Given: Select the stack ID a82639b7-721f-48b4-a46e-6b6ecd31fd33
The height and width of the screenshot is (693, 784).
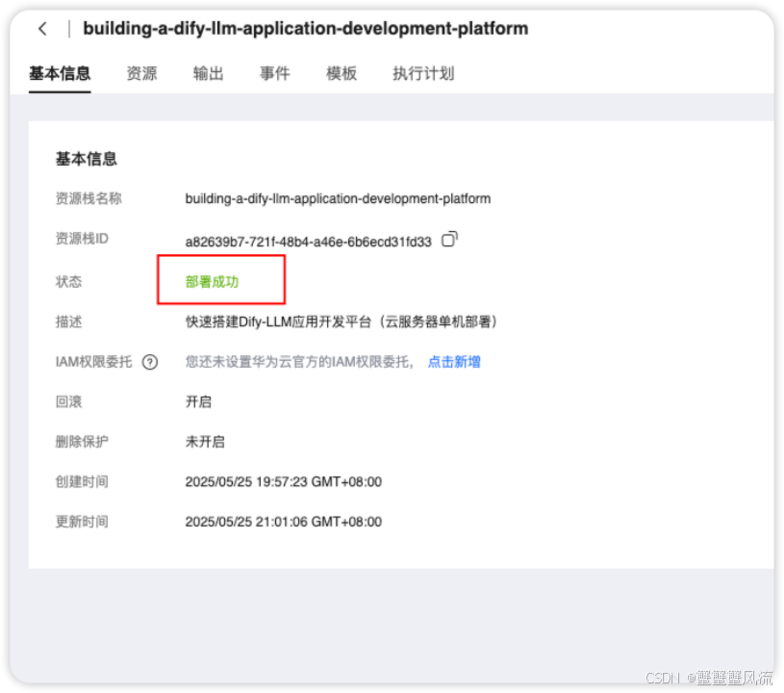Looking at the screenshot, I should point(308,242).
